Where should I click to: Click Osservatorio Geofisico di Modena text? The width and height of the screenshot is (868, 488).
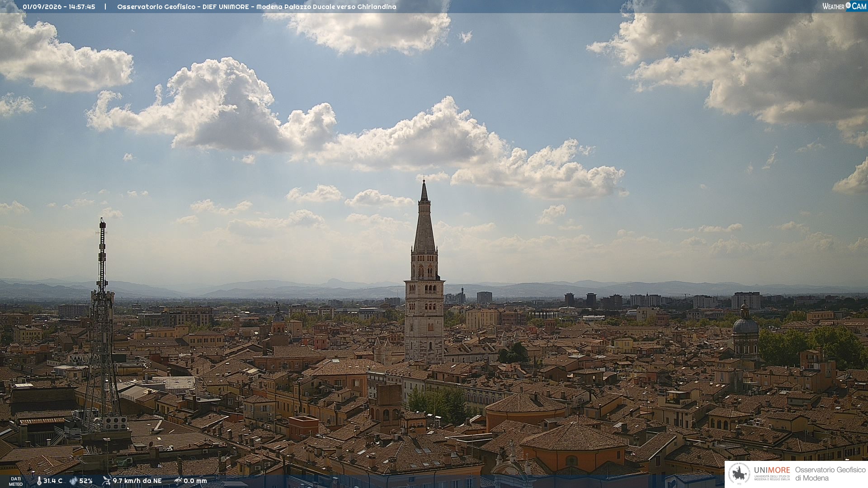click(830, 474)
